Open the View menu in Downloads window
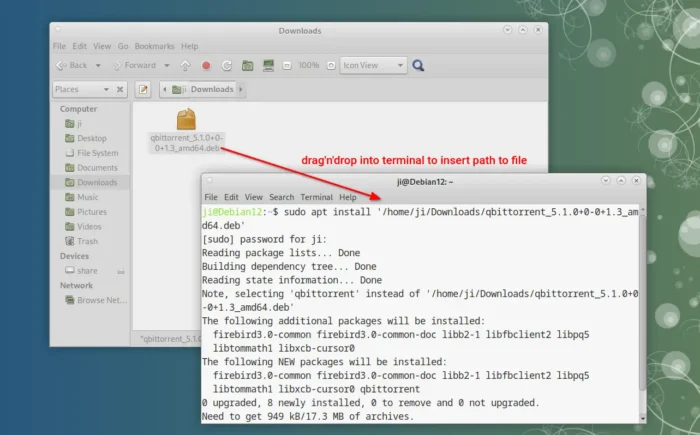The width and height of the screenshot is (700, 435). [102, 46]
